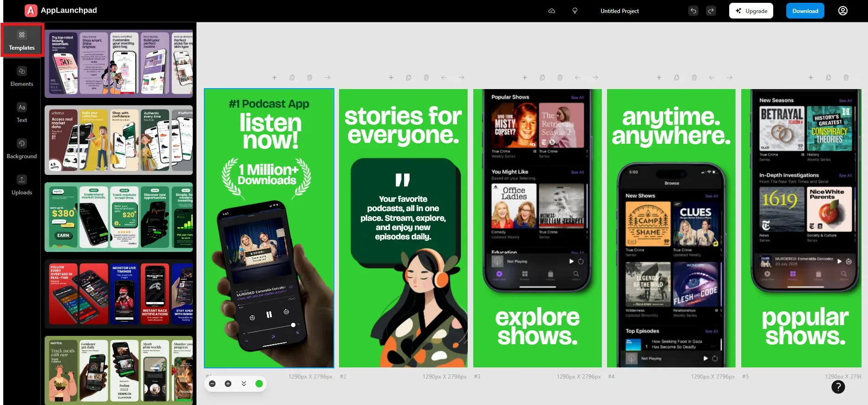Move screenshot #3 to the right

tap(595, 77)
